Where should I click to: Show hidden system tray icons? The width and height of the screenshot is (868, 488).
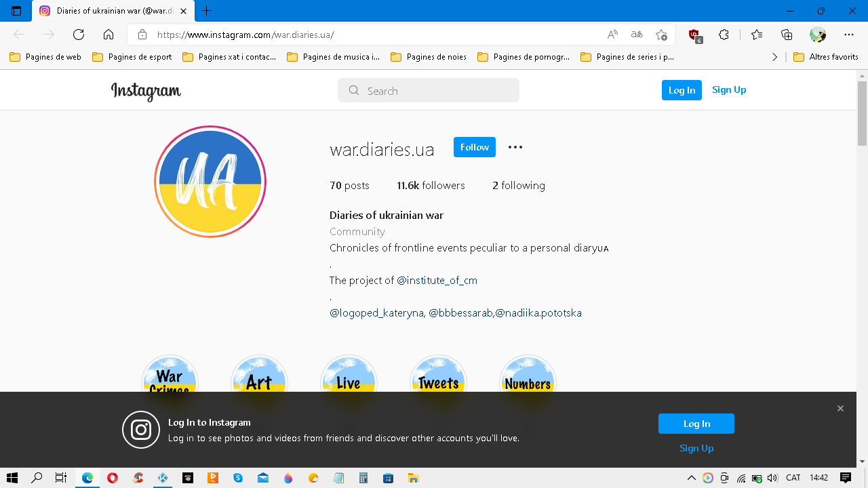click(692, 478)
